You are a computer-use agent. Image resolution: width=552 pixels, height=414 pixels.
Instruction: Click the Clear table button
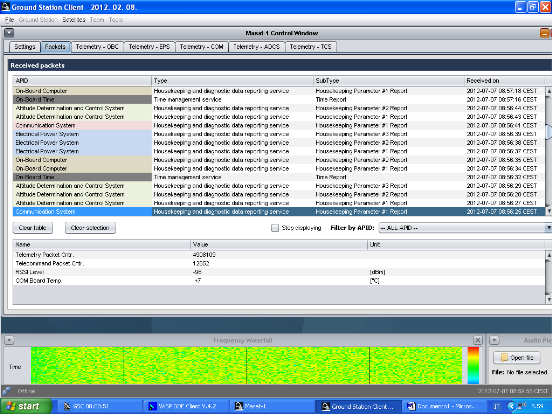(33, 228)
